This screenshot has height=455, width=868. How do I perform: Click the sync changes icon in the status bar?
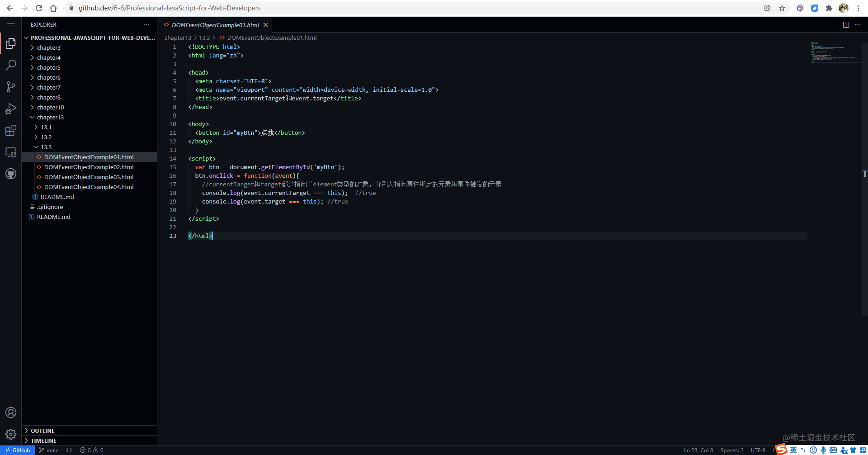pos(69,450)
